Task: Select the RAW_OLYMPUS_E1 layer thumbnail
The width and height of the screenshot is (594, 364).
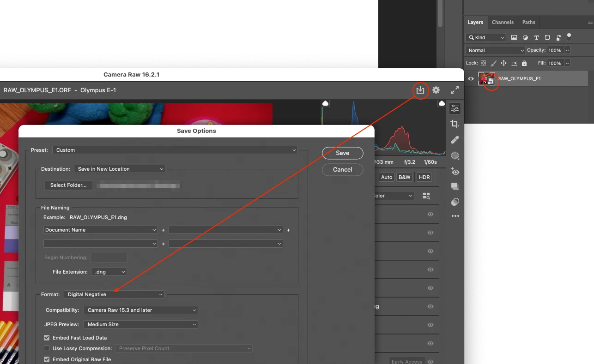Action: [x=487, y=79]
